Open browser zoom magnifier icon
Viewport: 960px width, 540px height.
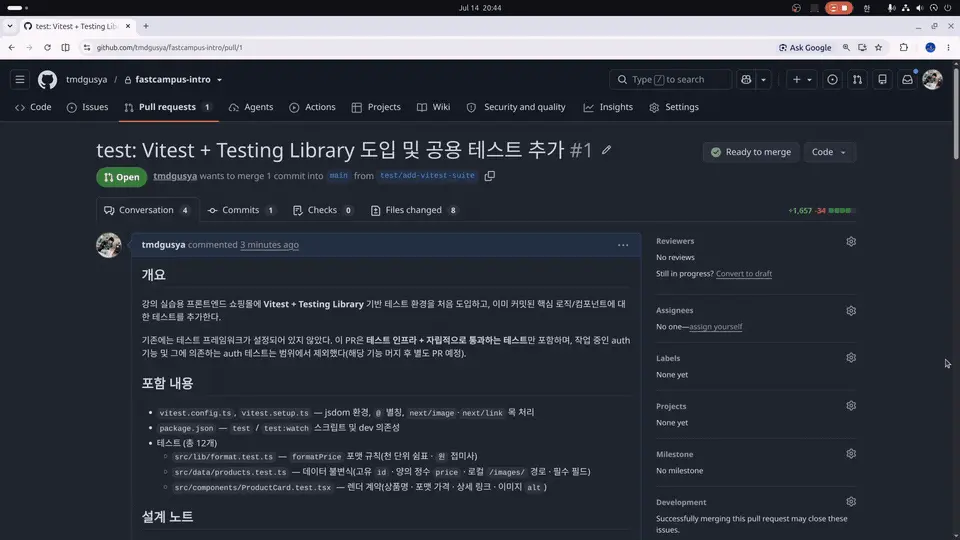(846, 47)
